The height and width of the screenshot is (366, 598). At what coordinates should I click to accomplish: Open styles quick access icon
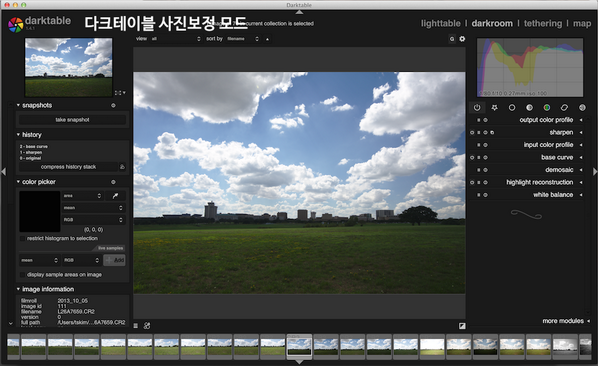[x=147, y=326]
